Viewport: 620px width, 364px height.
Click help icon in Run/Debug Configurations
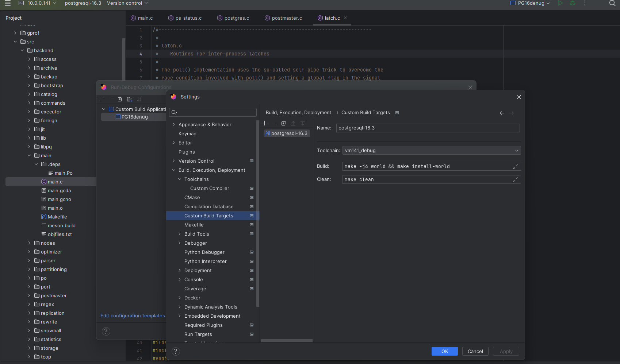point(106,331)
